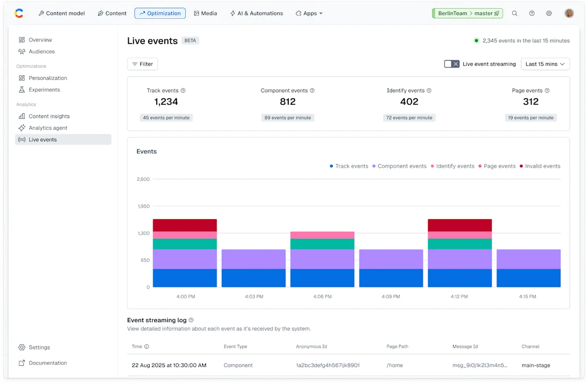The height and width of the screenshot is (384, 588).
Task: Switch to the Optimization tab
Action: (x=160, y=13)
